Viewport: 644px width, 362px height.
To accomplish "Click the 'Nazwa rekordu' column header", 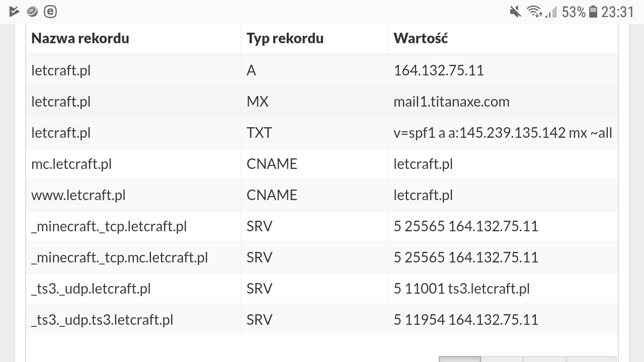I will [x=80, y=38].
